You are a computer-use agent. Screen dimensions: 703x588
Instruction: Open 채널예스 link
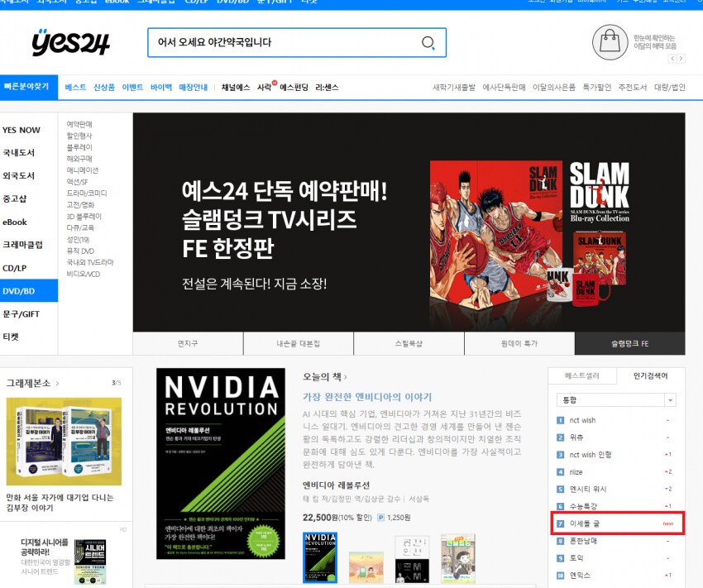coord(236,88)
